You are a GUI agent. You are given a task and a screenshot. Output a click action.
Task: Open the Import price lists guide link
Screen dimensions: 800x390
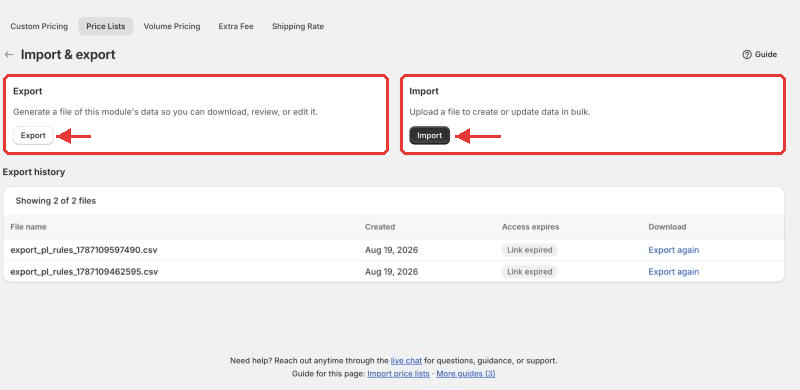(x=398, y=374)
